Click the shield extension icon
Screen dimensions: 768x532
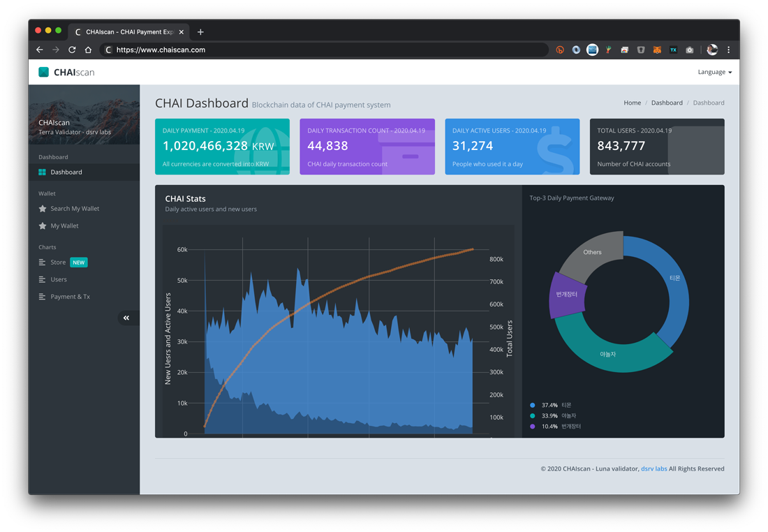pos(641,50)
